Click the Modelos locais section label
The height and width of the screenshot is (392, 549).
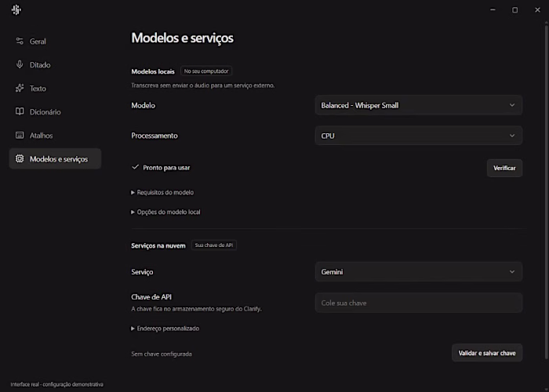click(153, 71)
